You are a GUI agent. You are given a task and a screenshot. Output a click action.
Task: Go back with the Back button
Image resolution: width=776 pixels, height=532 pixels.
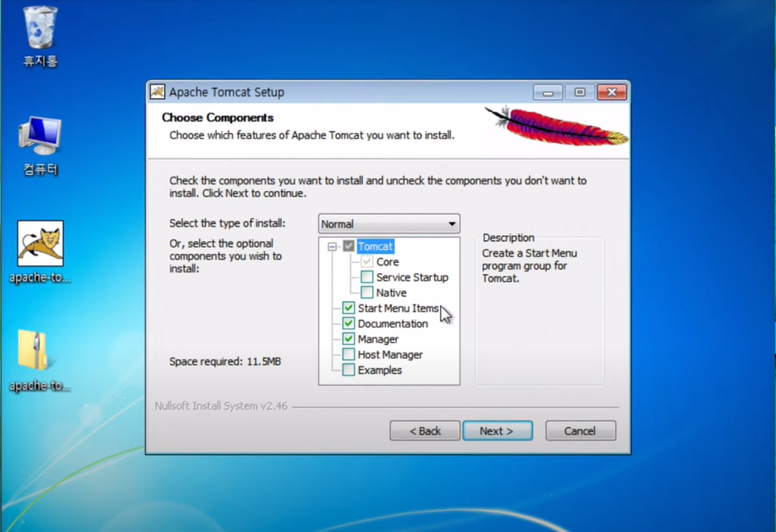click(x=425, y=431)
